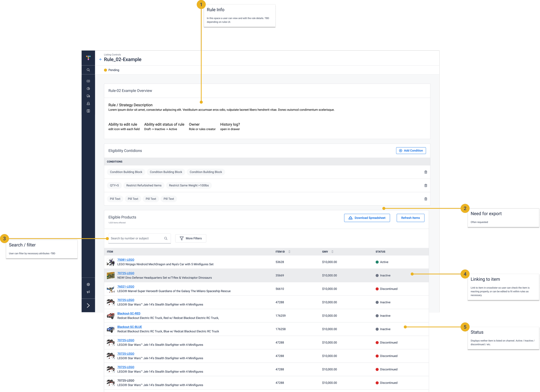The width and height of the screenshot is (540, 392).
Task: Open the dollar billing sidebar icon
Action: click(88, 111)
